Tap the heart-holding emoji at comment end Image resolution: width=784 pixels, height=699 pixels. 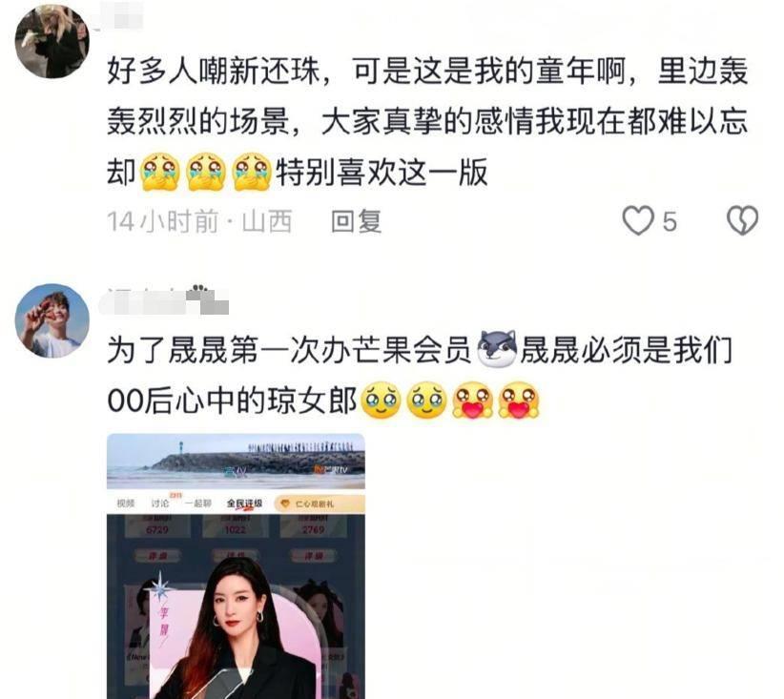(519, 400)
